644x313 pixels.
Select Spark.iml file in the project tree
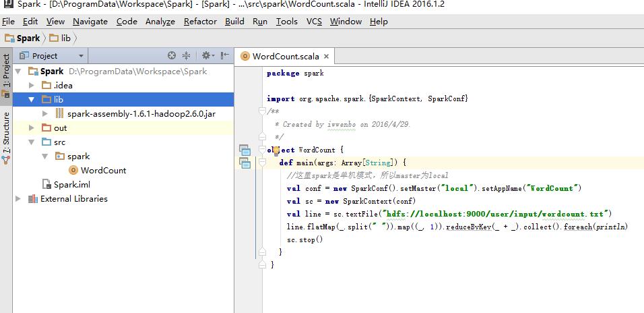point(71,185)
